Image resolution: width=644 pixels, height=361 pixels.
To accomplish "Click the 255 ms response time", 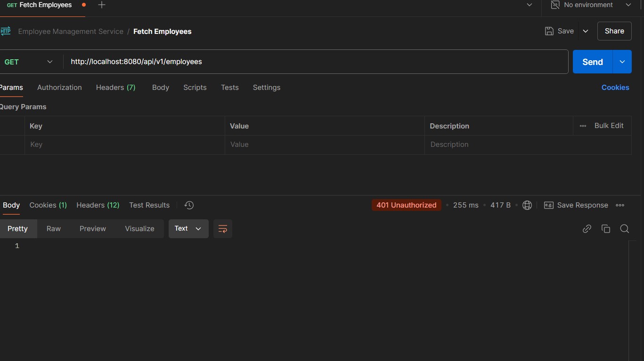I will 465,205.
